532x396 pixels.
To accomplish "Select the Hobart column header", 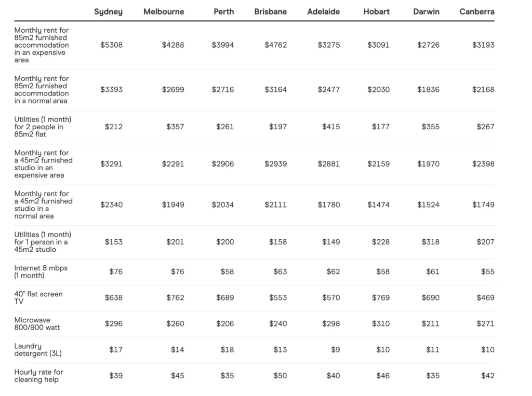I will (377, 11).
